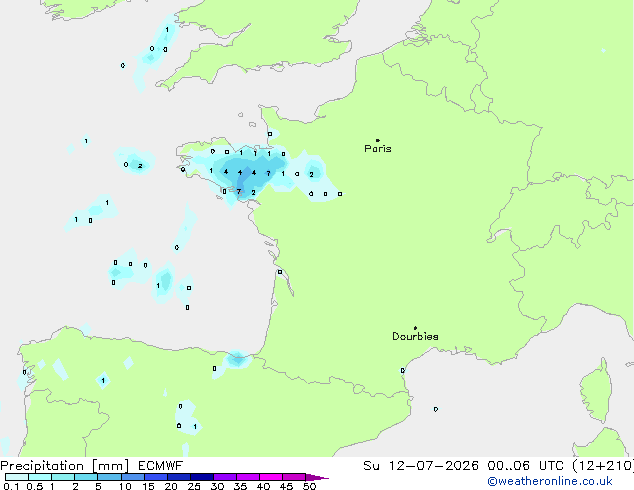Click the 'Su 12-07-2026' date text
This screenshot has height=490, width=634.
click(421, 466)
